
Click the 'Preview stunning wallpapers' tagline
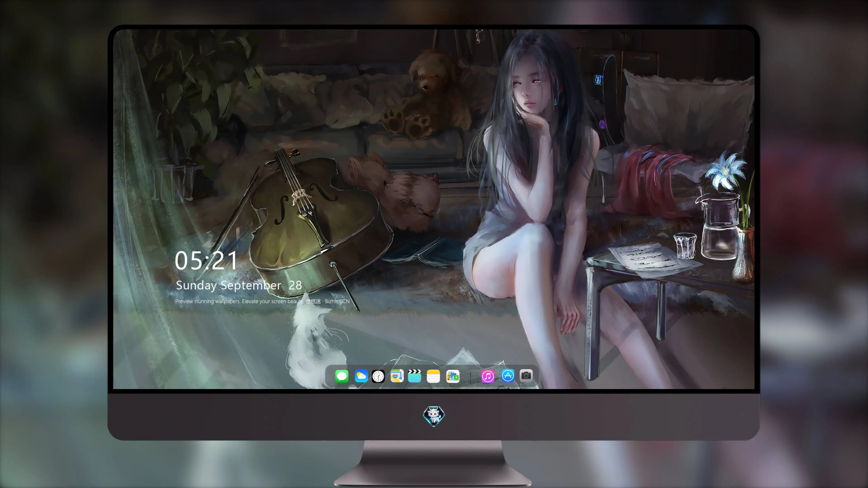pyautogui.click(x=262, y=301)
